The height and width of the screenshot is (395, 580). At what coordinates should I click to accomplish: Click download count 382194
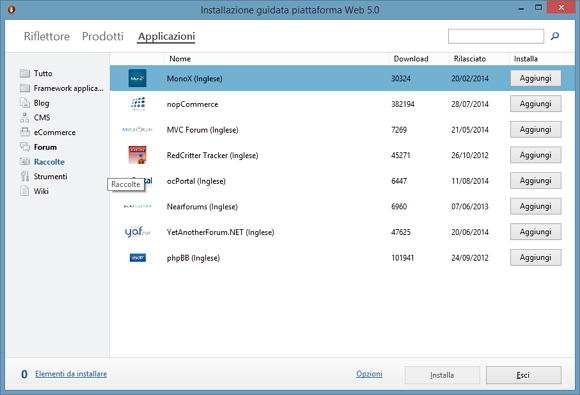[403, 104]
